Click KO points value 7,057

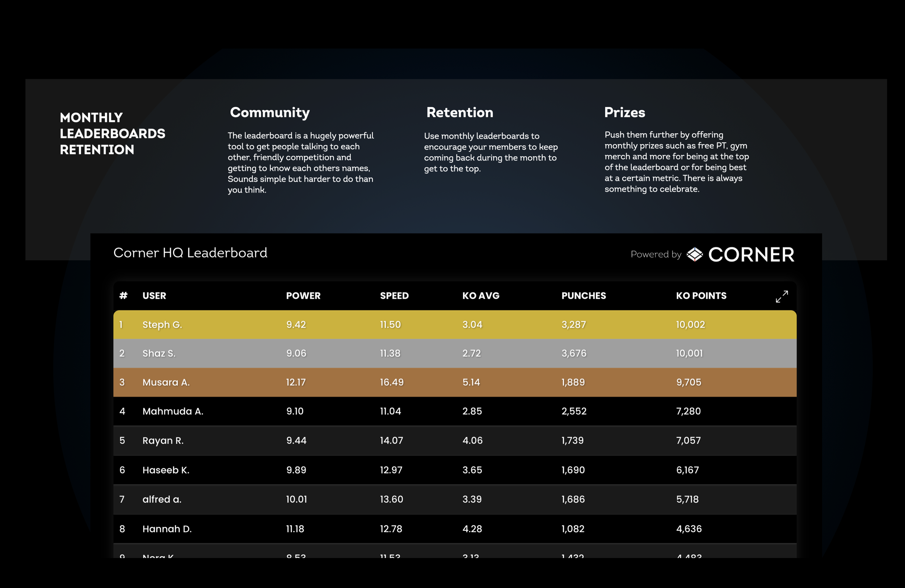click(688, 440)
